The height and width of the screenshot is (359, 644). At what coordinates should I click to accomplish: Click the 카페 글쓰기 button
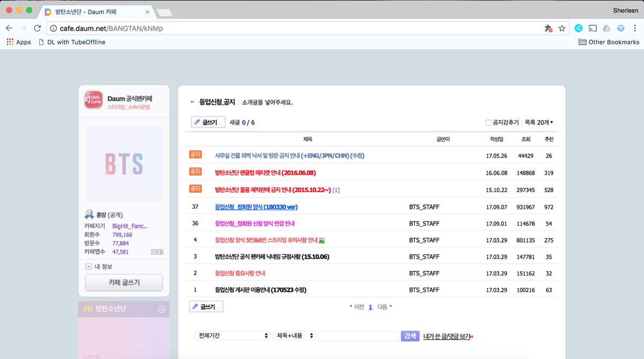click(124, 282)
